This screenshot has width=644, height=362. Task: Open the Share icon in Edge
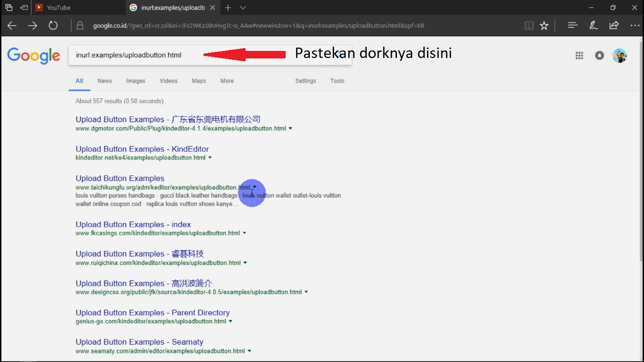614,25
